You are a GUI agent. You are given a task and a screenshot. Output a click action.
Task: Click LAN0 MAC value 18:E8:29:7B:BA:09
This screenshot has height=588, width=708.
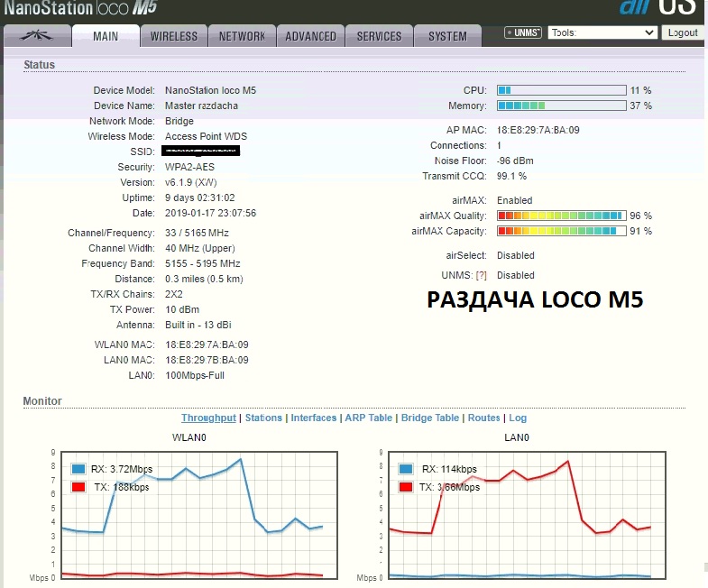pos(207,360)
